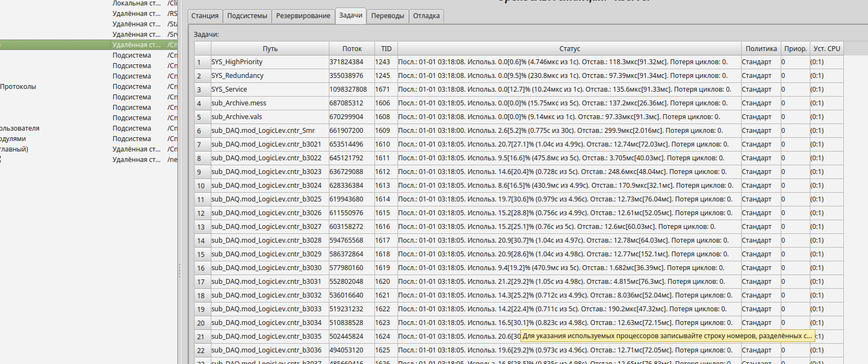Click the Политика column header
The width and height of the screenshot is (868, 364).
pyautogui.click(x=761, y=49)
